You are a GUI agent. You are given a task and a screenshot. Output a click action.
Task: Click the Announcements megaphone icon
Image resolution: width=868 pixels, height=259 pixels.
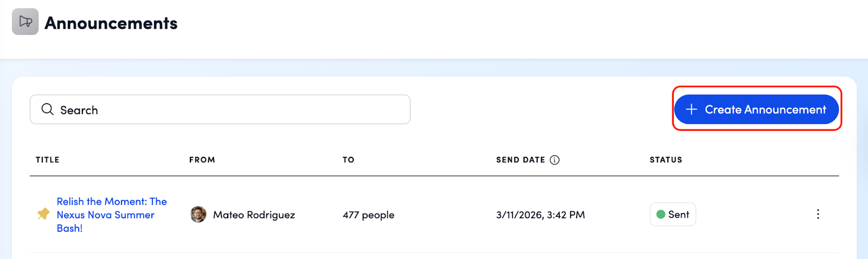coord(25,22)
